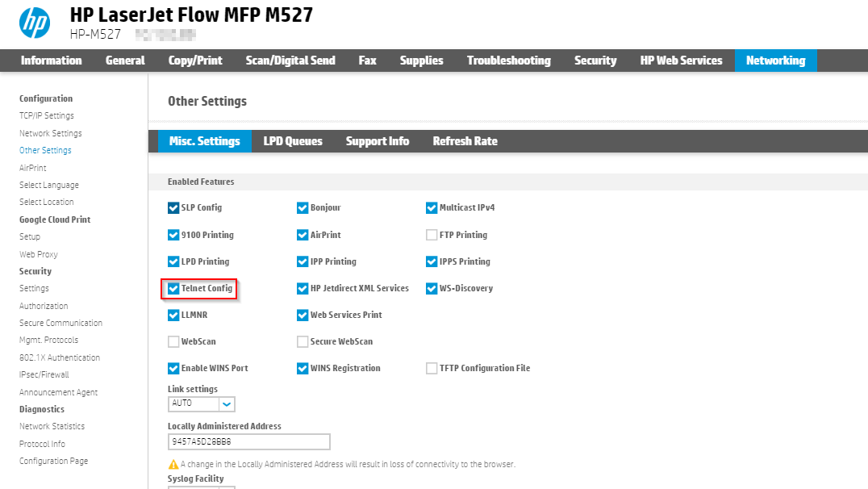Open IPsec/Firewall settings link

44,374
